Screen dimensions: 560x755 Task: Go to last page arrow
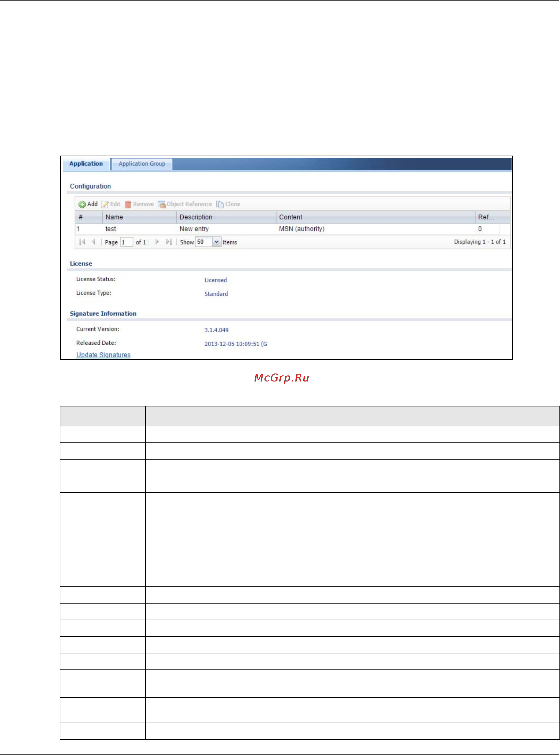tap(169, 242)
